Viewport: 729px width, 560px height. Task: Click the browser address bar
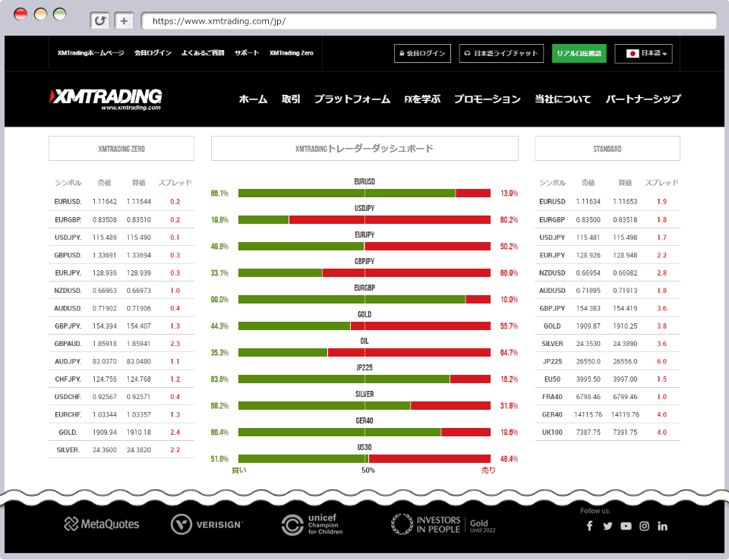[425, 20]
